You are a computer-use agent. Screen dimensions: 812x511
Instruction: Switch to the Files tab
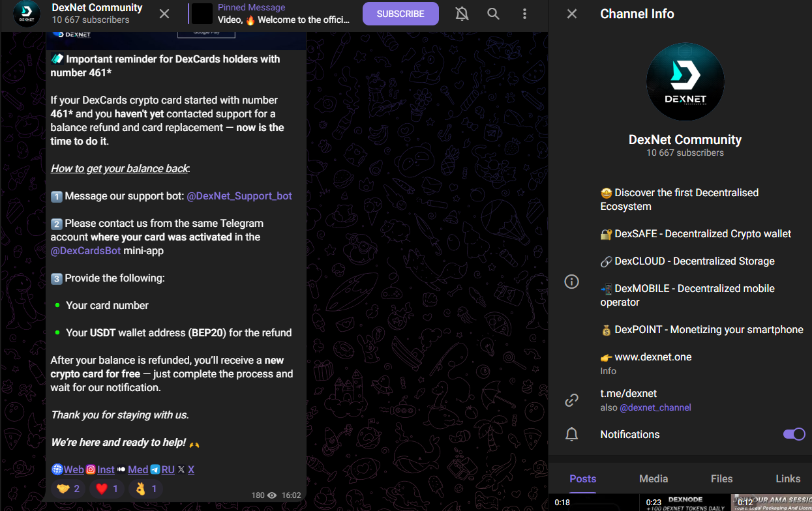tap(722, 478)
